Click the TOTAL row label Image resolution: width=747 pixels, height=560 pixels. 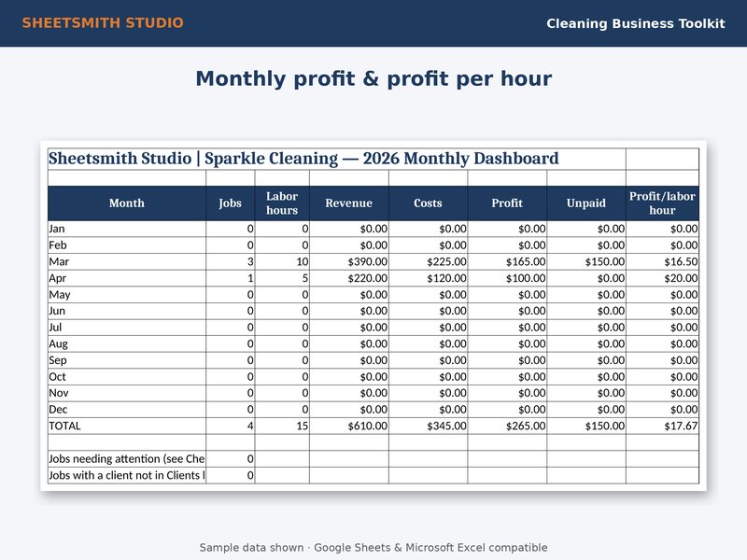click(x=127, y=426)
